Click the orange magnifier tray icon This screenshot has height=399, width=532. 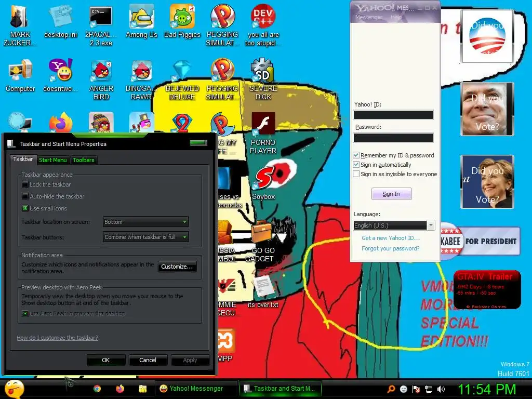[x=391, y=389]
